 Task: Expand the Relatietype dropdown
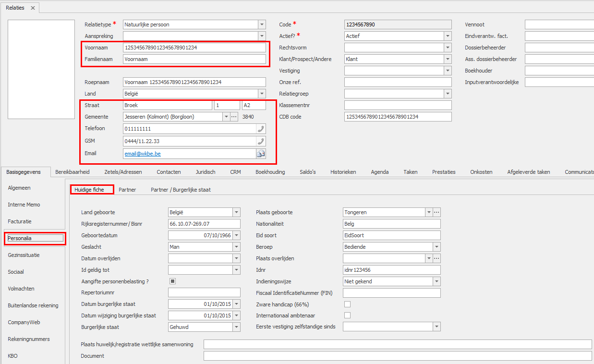pyautogui.click(x=261, y=24)
